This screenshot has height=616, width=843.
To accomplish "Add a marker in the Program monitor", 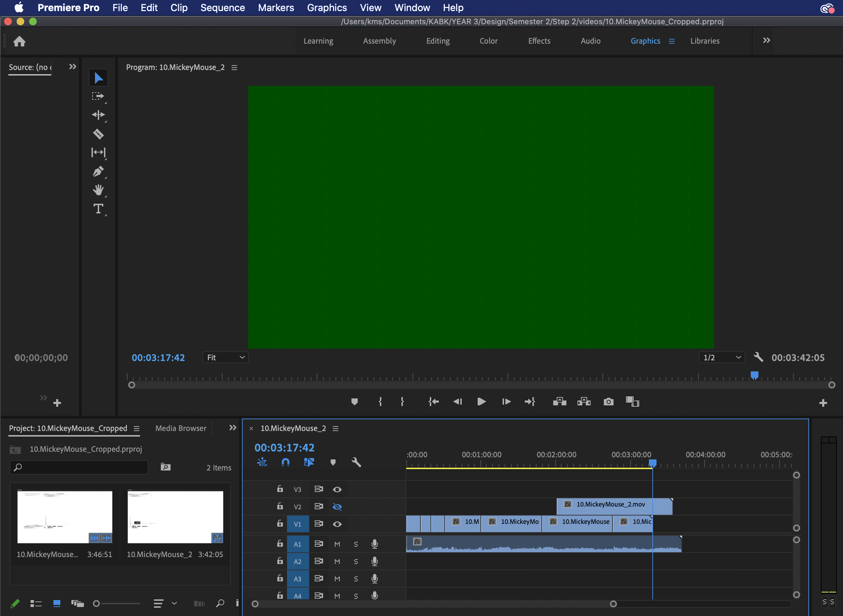I will [x=354, y=402].
